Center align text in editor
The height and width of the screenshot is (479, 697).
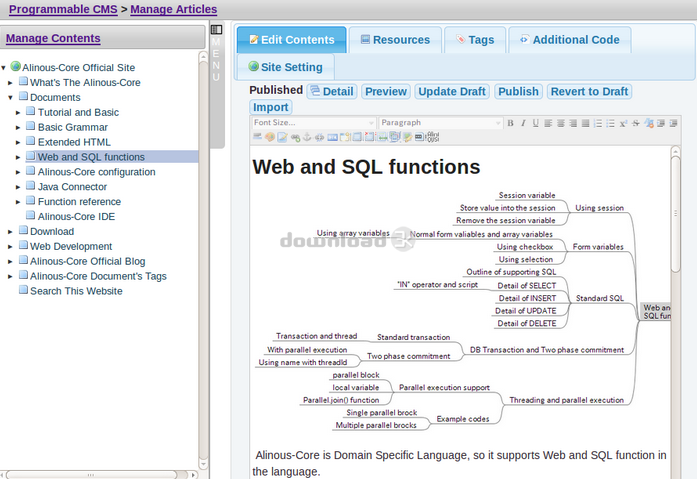click(561, 123)
